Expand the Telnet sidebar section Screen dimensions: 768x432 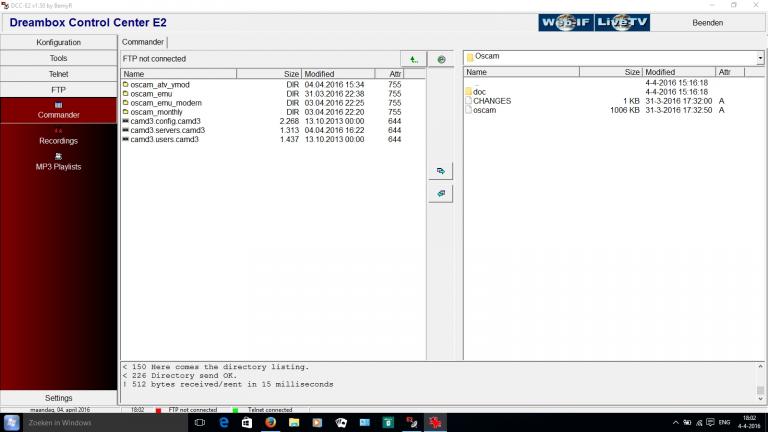click(x=58, y=75)
